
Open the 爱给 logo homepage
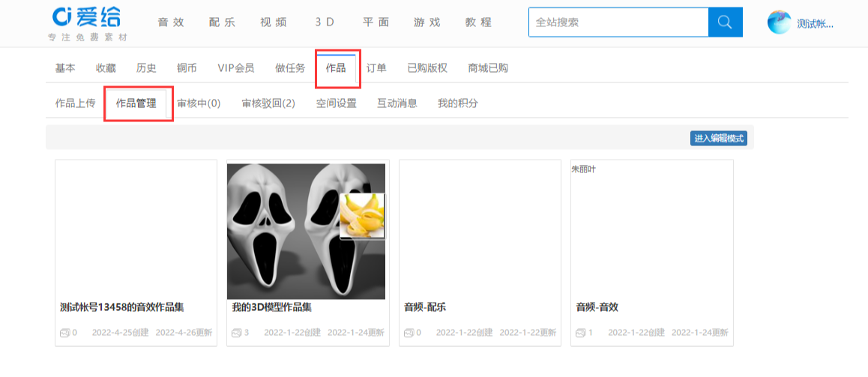coord(86,17)
